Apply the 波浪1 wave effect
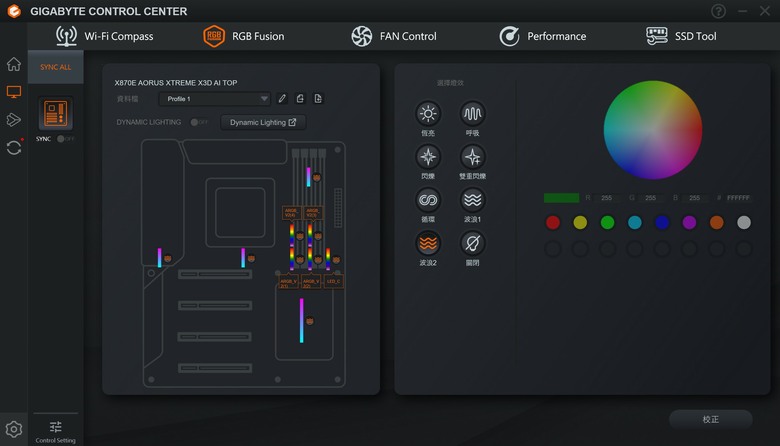Viewport: 780px width, 446px height. click(472, 200)
